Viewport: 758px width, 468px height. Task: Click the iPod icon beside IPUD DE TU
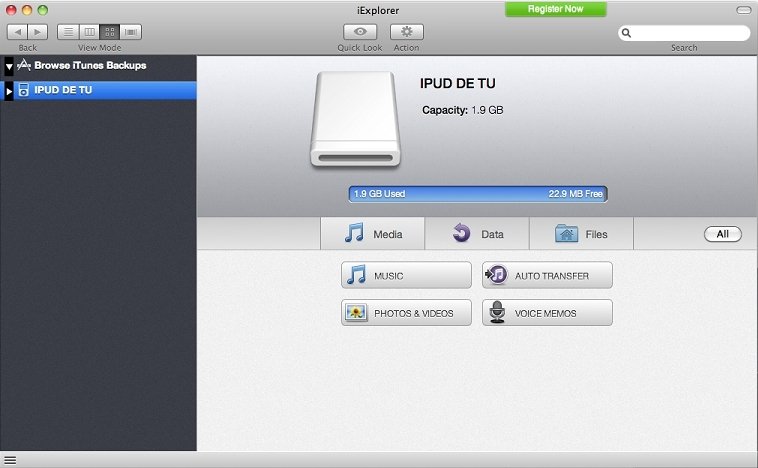(x=23, y=90)
